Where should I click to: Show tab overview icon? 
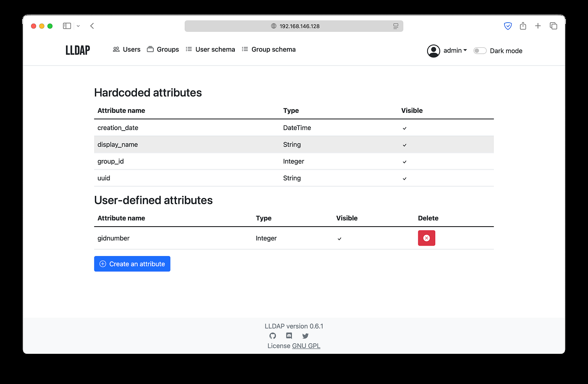coord(554,26)
